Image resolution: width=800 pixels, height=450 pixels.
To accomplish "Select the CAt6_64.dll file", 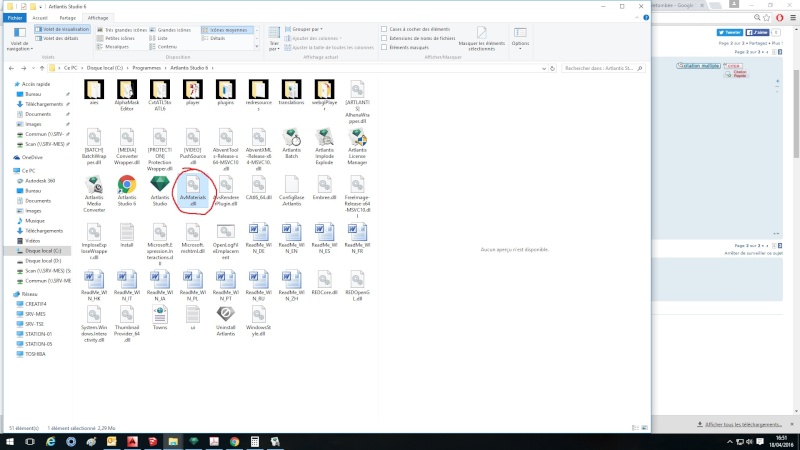I will tap(258, 188).
